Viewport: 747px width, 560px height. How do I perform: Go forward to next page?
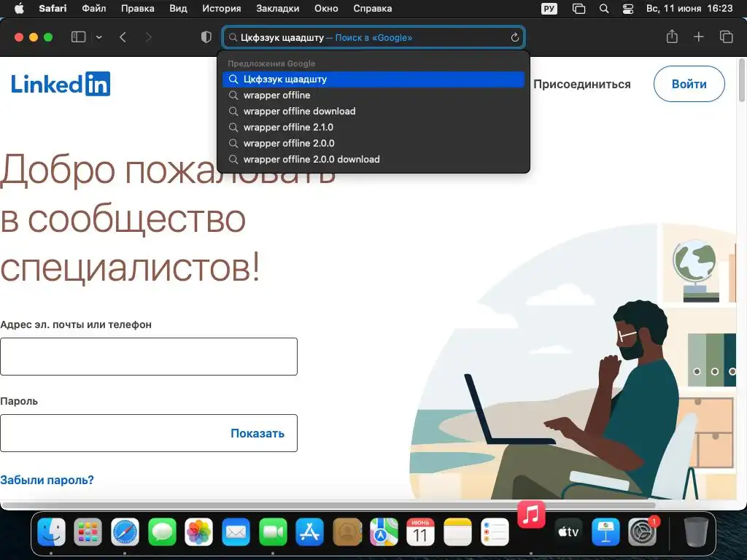tap(149, 37)
